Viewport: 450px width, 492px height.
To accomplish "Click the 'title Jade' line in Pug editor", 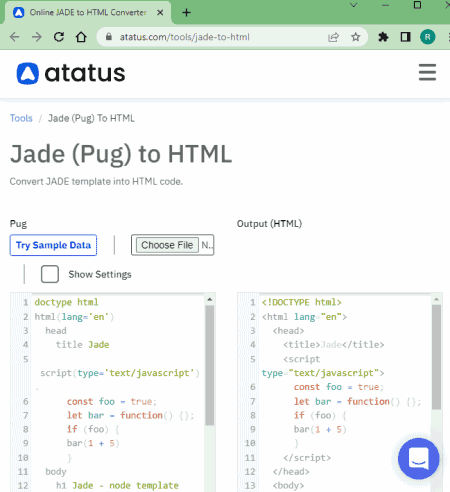I will (x=82, y=345).
